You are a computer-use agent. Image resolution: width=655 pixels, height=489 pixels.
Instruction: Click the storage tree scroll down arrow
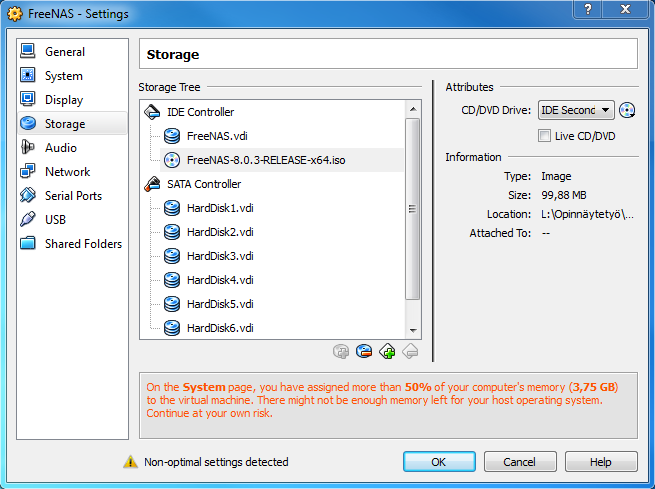[x=413, y=330]
